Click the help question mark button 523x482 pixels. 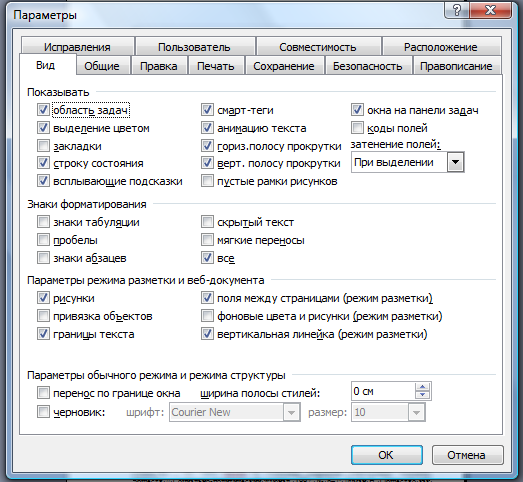[457, 10]
